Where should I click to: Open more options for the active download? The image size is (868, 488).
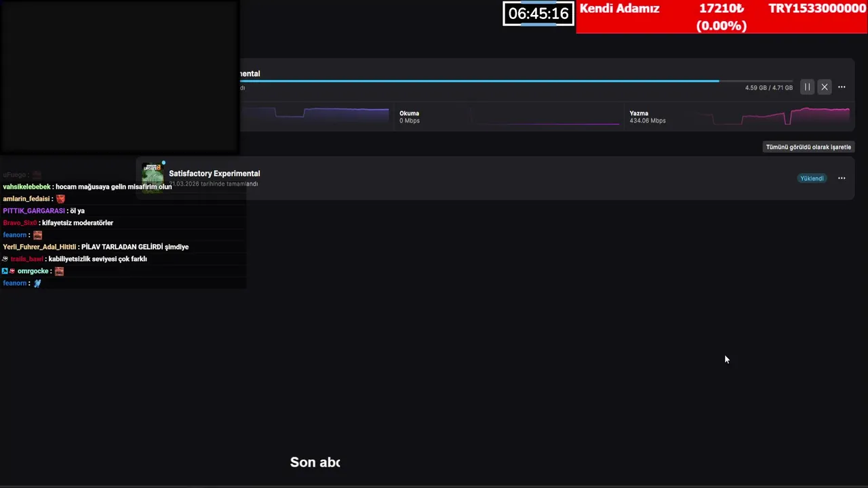click(x=842, y=87)
